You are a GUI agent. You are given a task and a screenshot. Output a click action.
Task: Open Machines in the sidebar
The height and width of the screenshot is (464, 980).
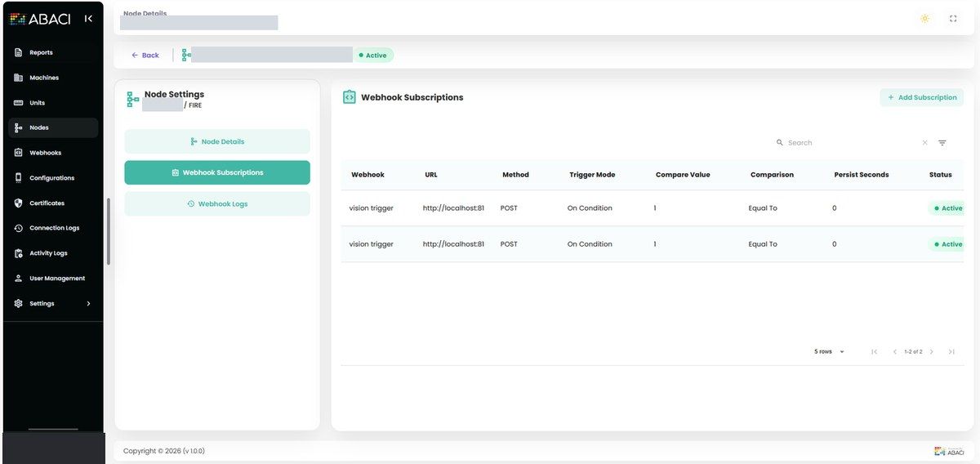pyautogui.click(x=53, y=78)
